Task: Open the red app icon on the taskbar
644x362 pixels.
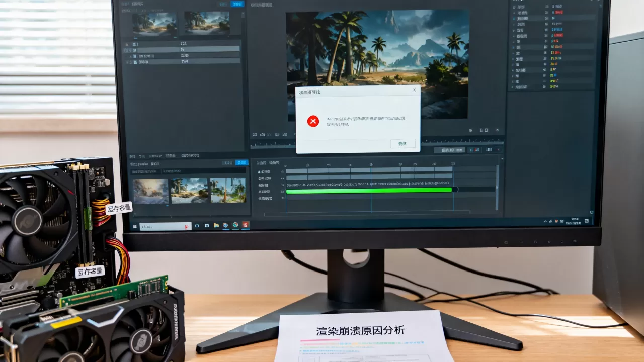Action: click(246, 225)
